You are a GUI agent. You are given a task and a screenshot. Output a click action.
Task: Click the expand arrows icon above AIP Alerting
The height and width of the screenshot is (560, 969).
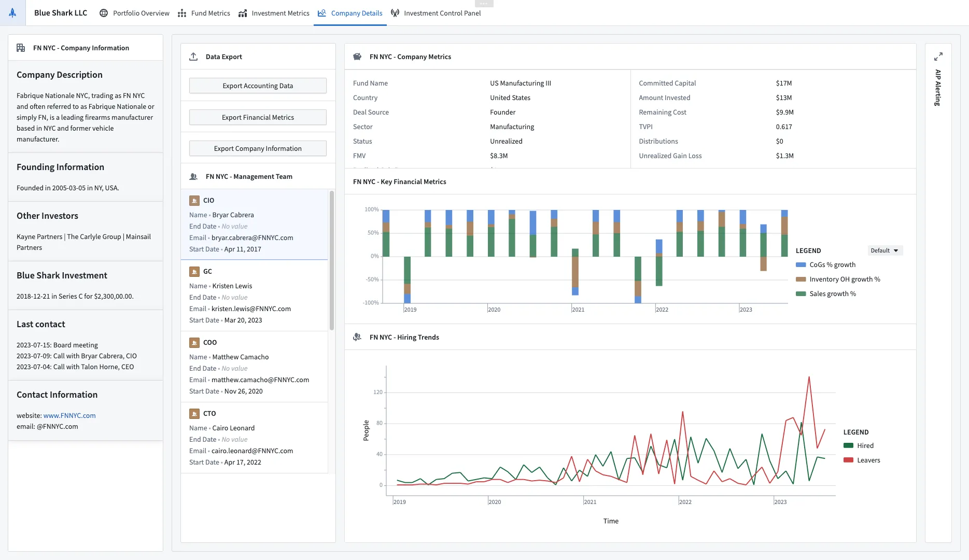click(x=938, y=57)
